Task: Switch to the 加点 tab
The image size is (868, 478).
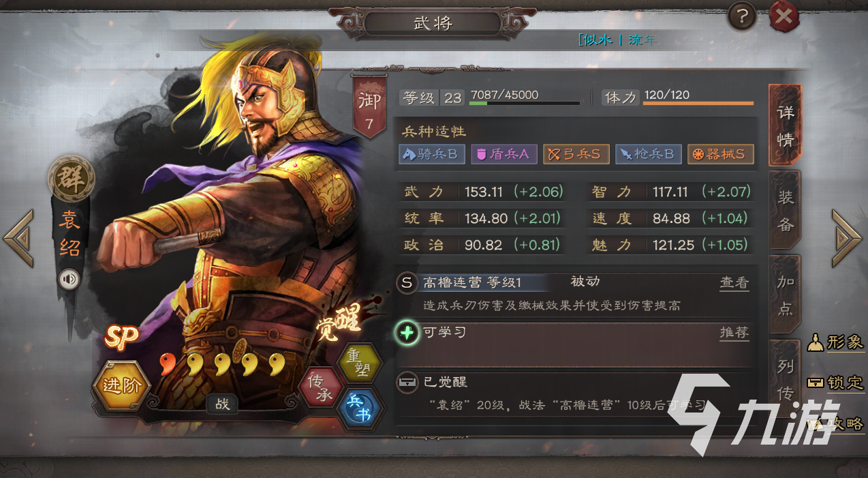Action: (x=786, y=294)
